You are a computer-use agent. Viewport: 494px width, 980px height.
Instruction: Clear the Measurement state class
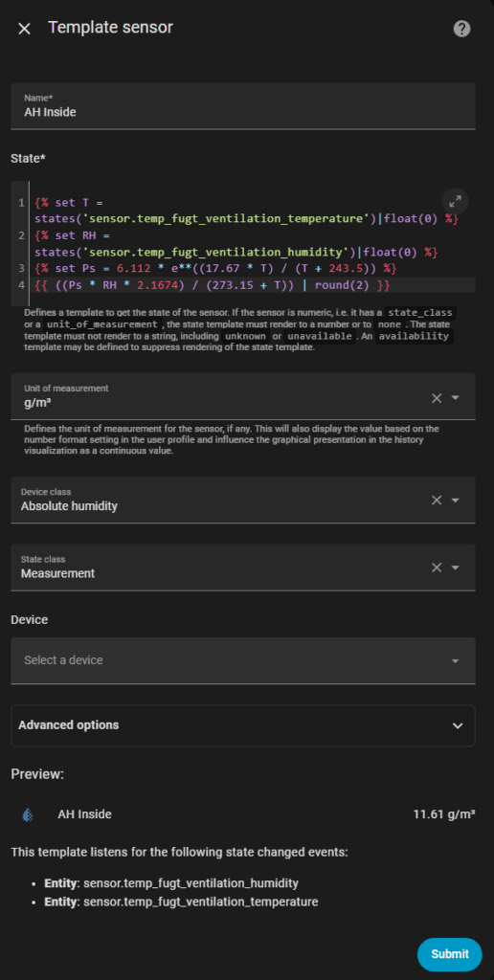(x=437, y=568)
